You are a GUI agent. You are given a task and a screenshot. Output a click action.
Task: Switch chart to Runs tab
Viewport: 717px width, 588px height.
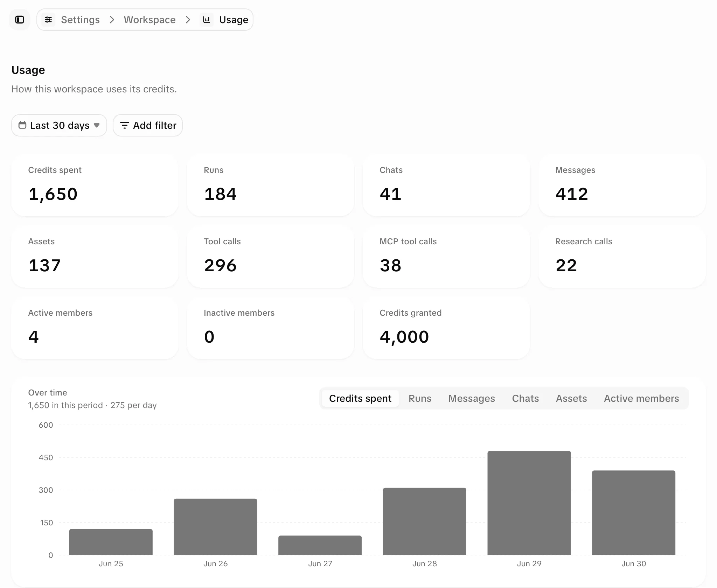420,398
